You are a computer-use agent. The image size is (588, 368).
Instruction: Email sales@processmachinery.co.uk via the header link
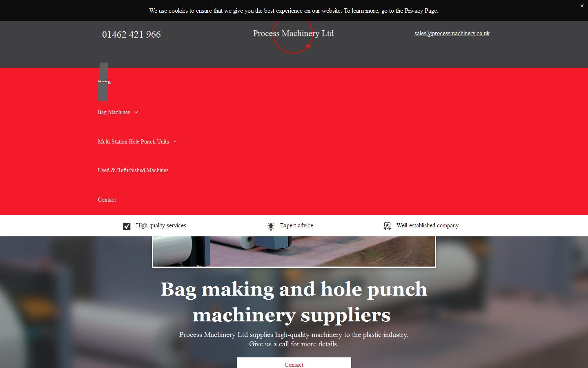click(x=452, y=33)
